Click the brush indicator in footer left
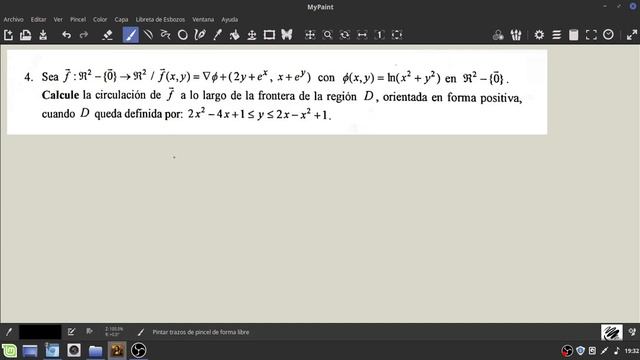The height and width of the screenshot is (360, 640). pos(9,332)
